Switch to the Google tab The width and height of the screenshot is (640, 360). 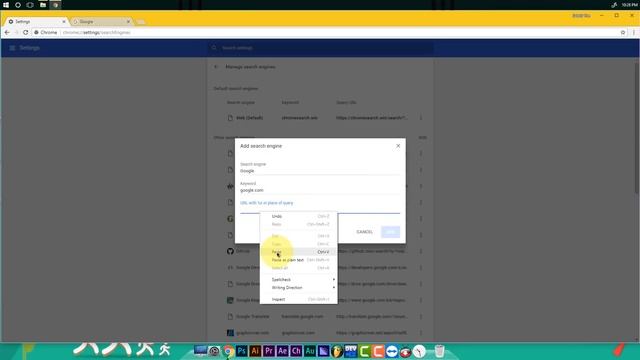[x=100, y=21]
